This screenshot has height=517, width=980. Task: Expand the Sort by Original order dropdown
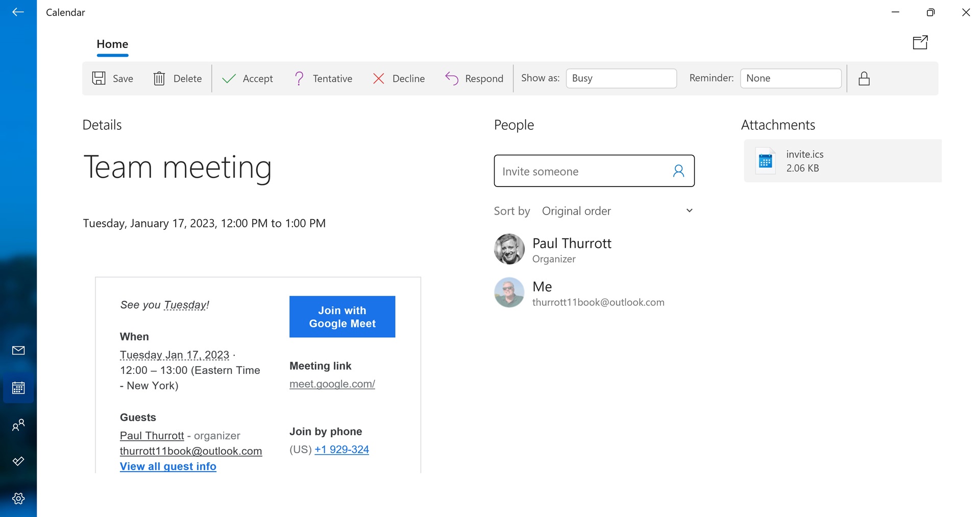pos(618,211)
